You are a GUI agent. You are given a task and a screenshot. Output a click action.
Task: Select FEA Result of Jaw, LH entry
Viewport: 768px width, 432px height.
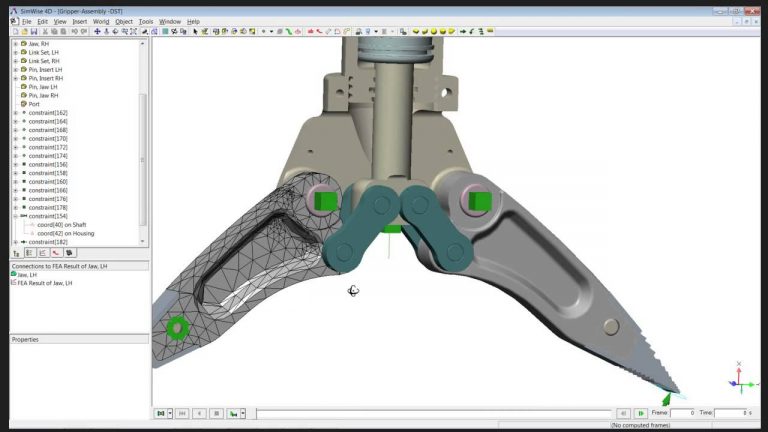point(45,283)
